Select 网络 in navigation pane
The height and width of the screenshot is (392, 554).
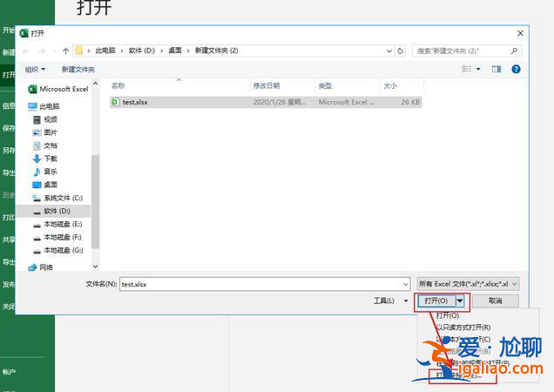click(41, 267)
